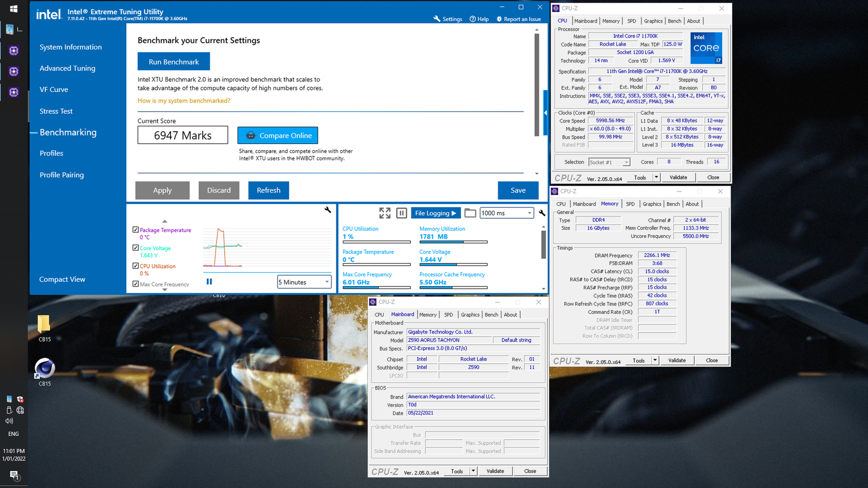The height and width of the screenshot is (488, 868).
Task: Uncheck the Max Core Frequency checkbox
Action: click(x=136, y=284)
